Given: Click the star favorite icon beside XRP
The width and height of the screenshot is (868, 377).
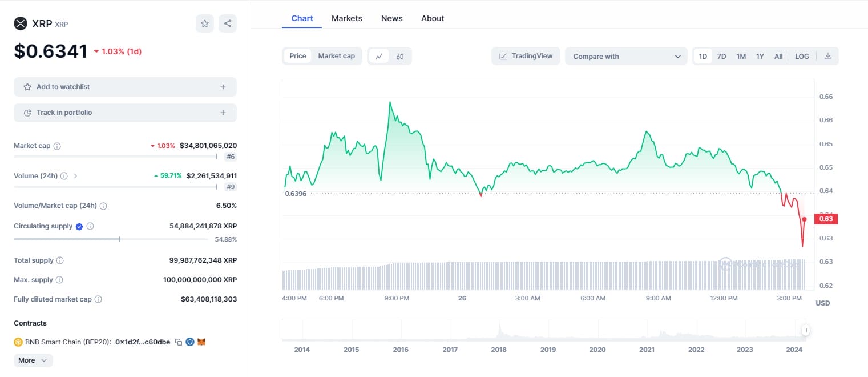Looking at the screenshot, I should [x=204, y=23].
